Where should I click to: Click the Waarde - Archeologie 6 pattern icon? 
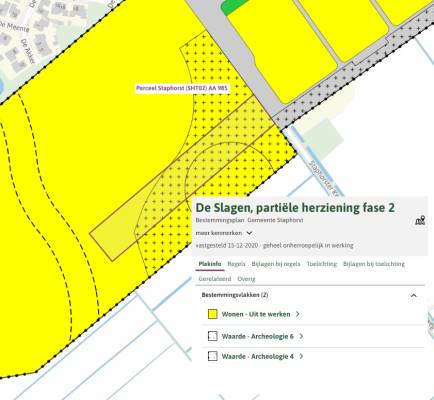(213, 336)
